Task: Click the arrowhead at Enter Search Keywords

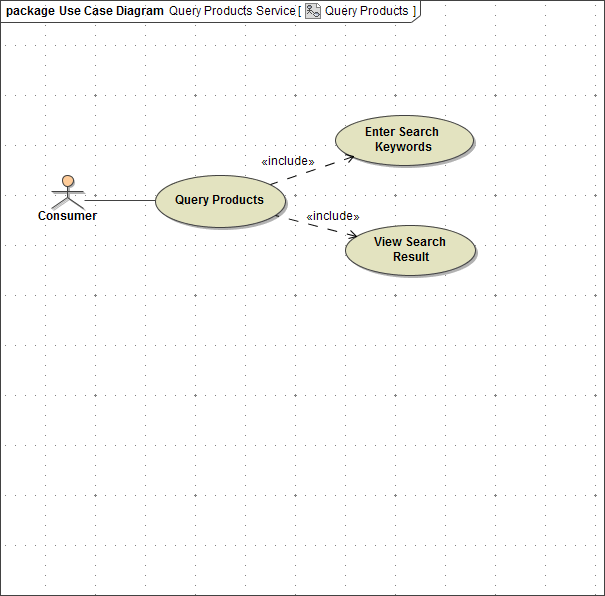Action: pyautogui.click(x=349, y=157)
